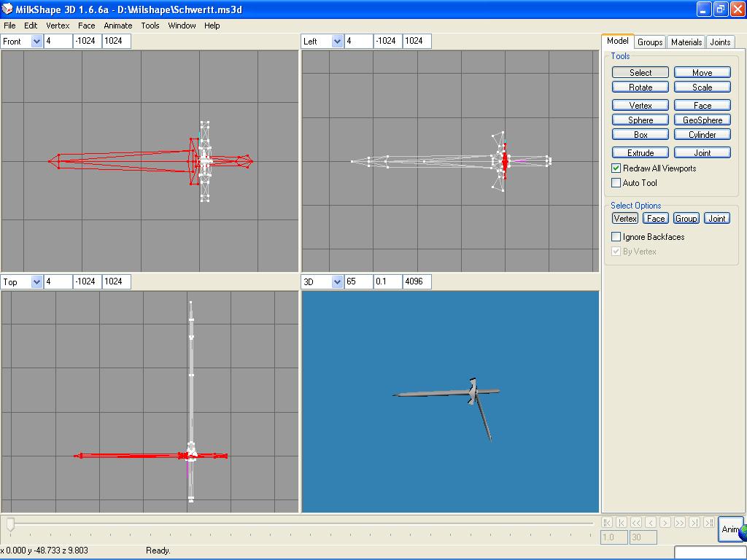Click the Extrude tool button
The width and height of the screenshot is (747, 560).
tap(640, 153)
